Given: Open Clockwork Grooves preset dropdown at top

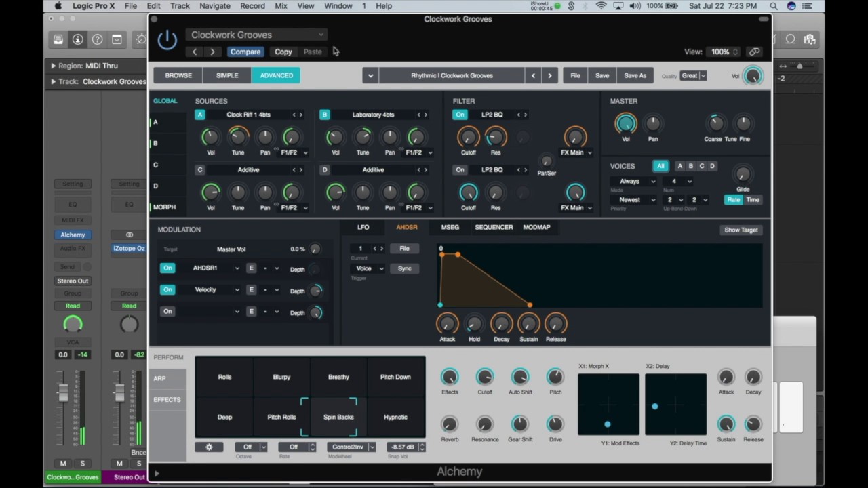Looking at the screenshot, I should click(x=256, y=35).
